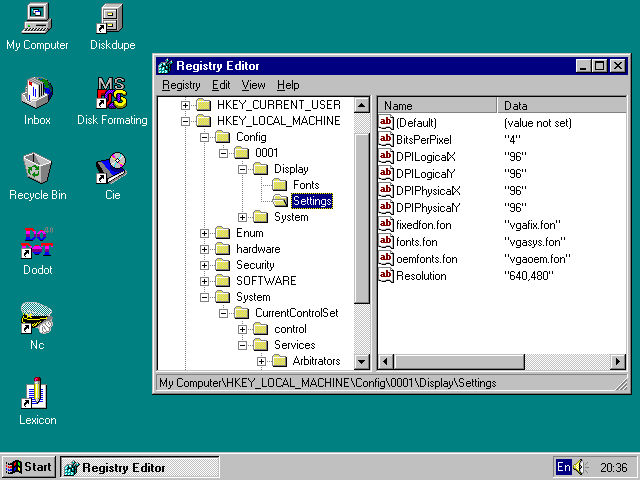Select the Recycle Bin icon
Viewport: 640px width, 480px height.
[37, 168]
